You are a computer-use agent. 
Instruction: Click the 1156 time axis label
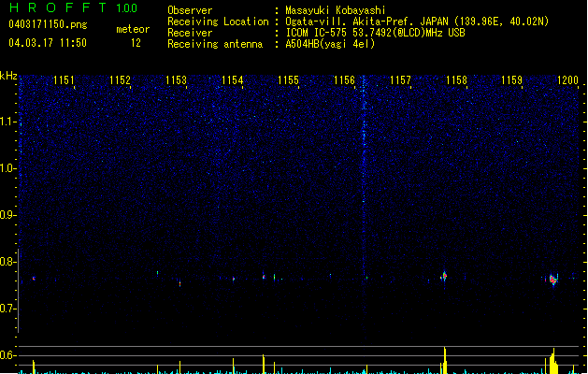(x=344, y=80)
